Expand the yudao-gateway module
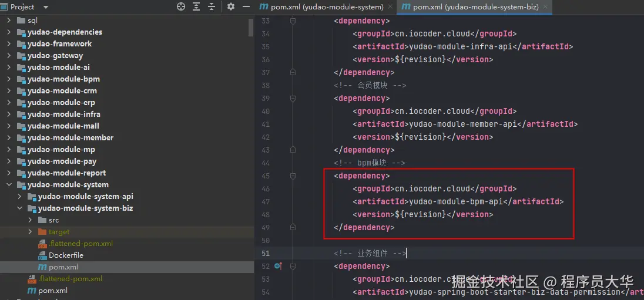 (x=9, y=56)
